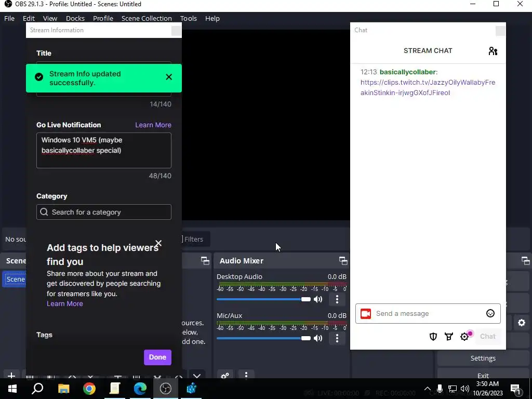Viewport: 532px width, 399px height.
Task: Click the Settings button in Controls
Action: 483,358
